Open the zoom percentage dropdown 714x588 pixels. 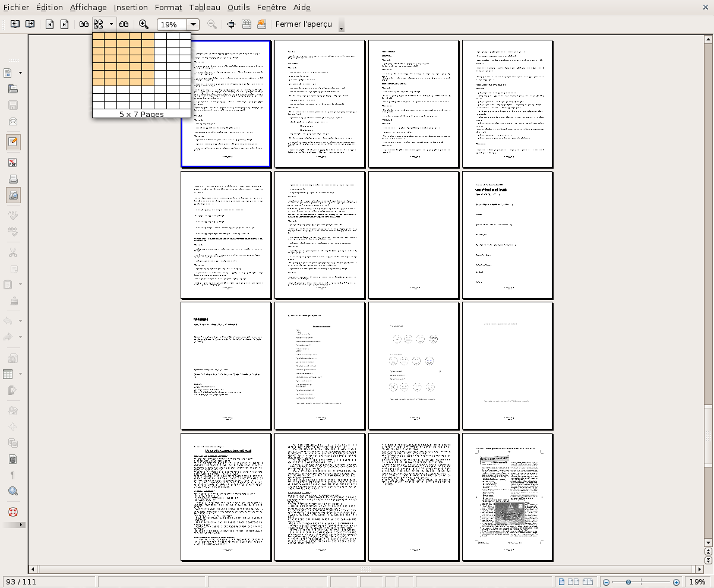tap(193, 24)
